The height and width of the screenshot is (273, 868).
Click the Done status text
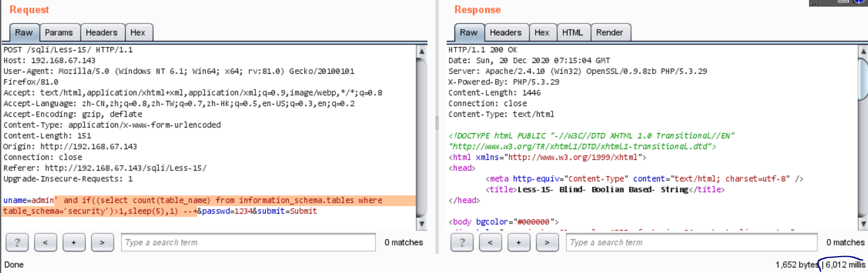click(x=14, y=264)
